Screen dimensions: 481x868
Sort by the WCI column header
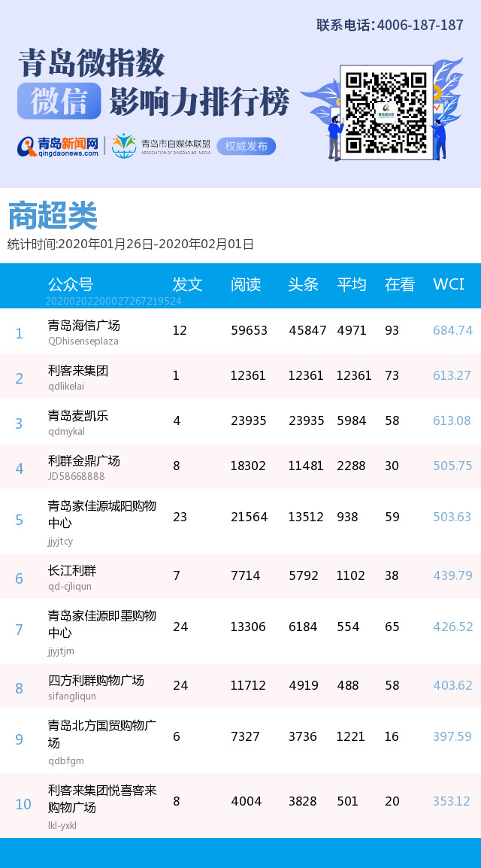tap(449, 284)
